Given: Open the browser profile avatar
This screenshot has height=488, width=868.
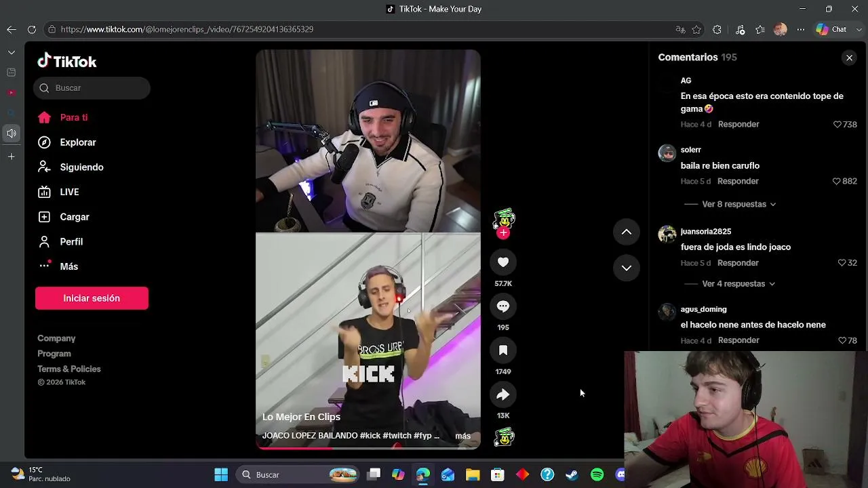Looking at the screenshot, I should (781, 29).
